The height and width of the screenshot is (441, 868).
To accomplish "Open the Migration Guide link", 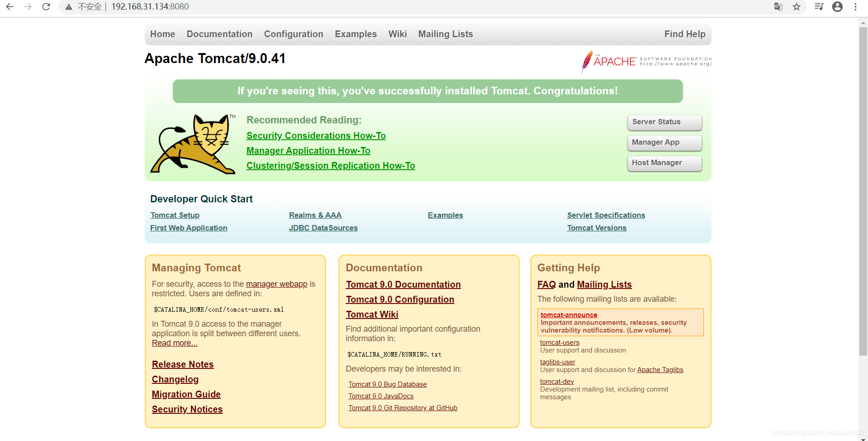I will click(x=186, y=394).
